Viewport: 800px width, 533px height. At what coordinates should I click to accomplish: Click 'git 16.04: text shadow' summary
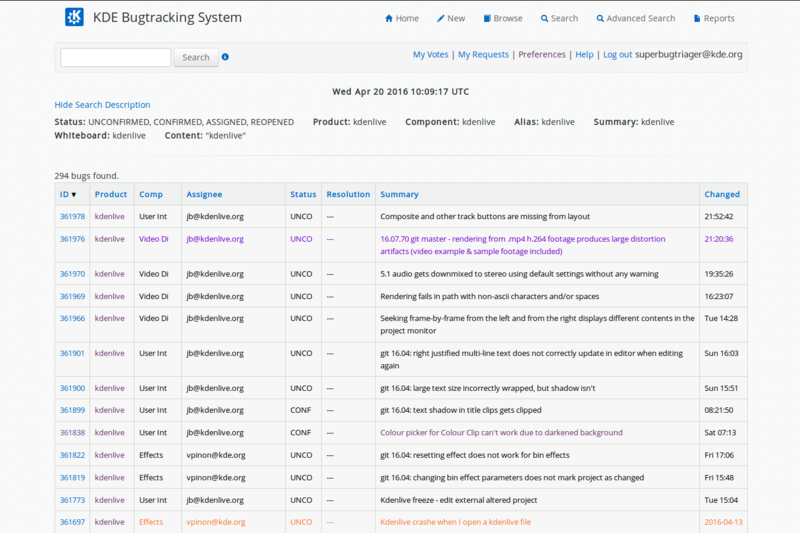[x=461, y=410]
